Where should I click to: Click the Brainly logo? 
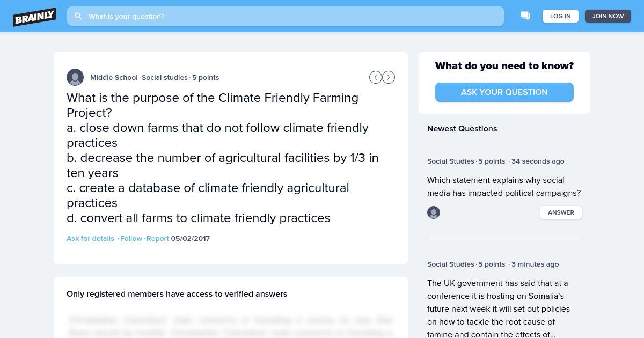[35, 17]
